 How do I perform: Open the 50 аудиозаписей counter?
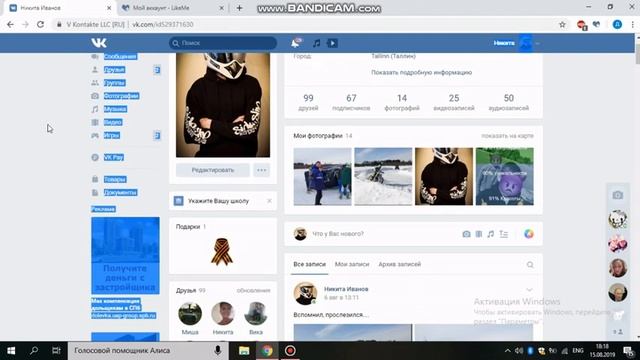[509, 102]
